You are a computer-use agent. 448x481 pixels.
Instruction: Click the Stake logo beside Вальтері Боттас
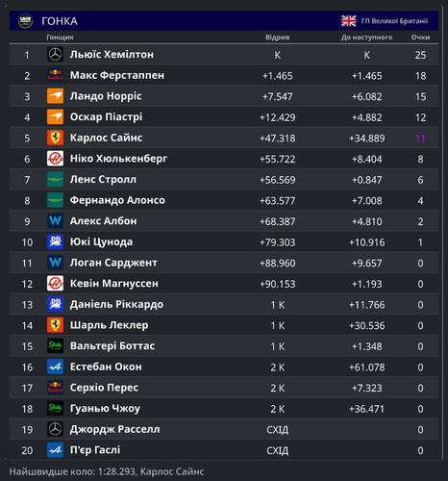55,346
